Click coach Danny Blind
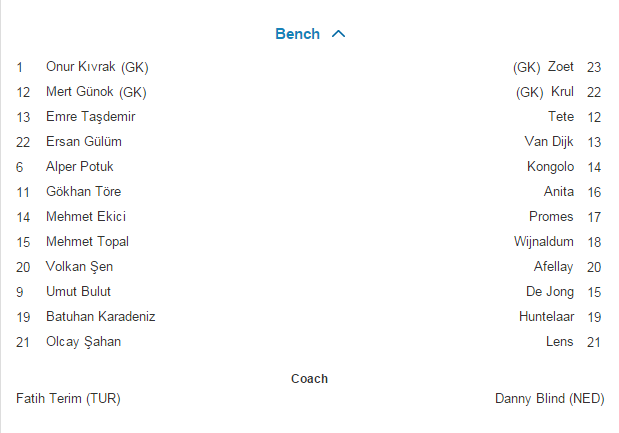Viewport: 619px width, 433px height. click(549, 398)
